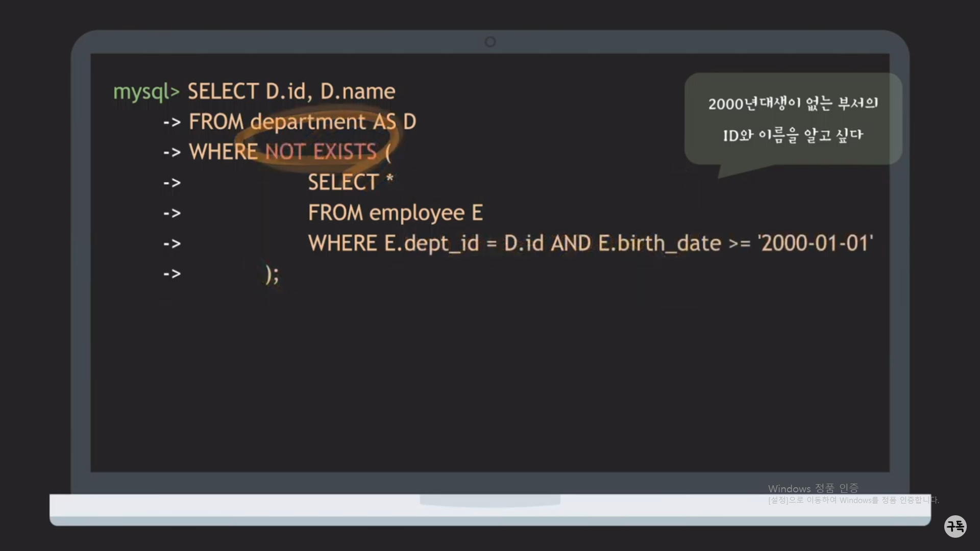Click the round subscribe badge icon
The image size is (980, 551).
coord(955,526)
